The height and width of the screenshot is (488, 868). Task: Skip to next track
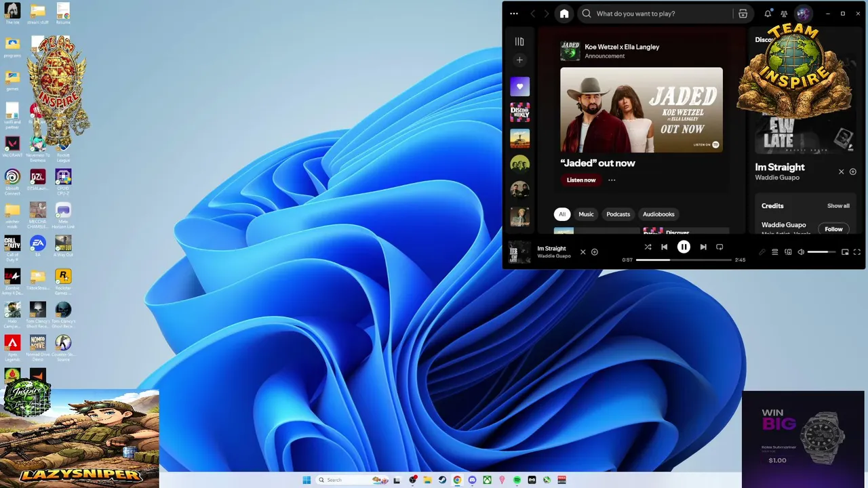pos(703,247)
